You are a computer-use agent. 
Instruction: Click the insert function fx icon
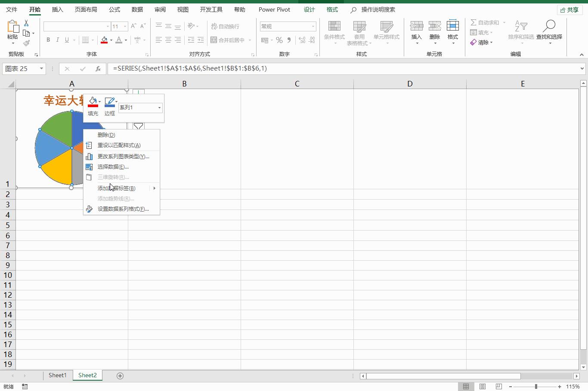click(x=98, y=68)
